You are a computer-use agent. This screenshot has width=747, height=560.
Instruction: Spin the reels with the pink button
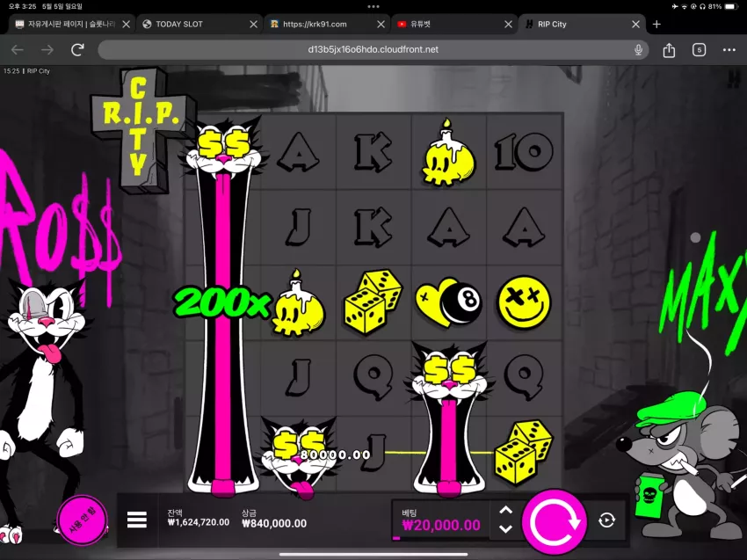coord(554,521)
